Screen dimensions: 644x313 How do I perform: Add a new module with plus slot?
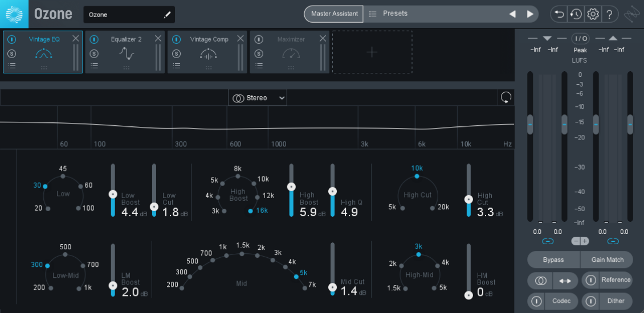pos(372,52)
